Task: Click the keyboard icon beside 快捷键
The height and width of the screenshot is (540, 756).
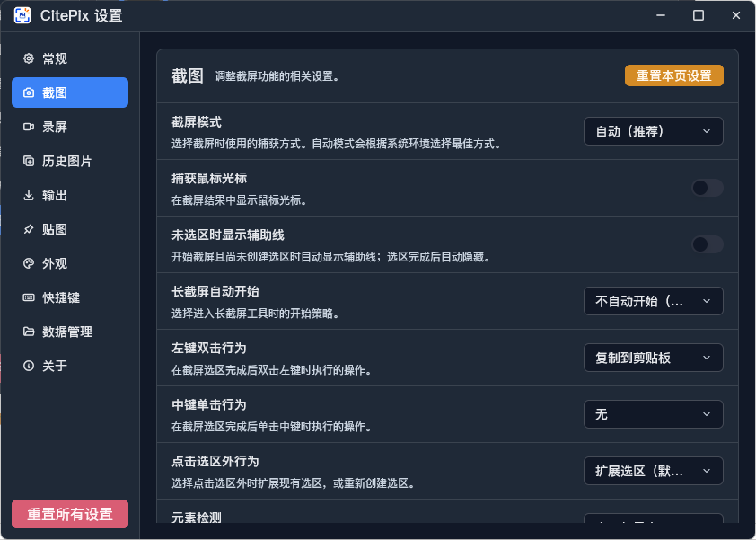Action: point(29,297)
